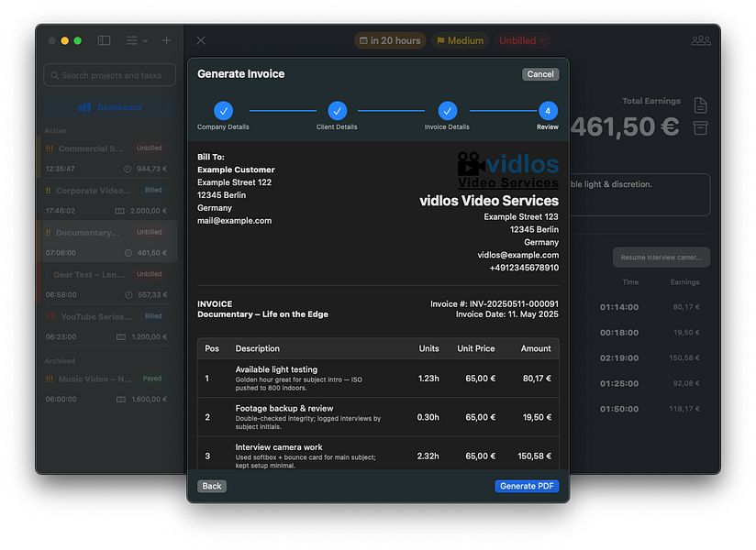
Task: Focus the Search projects and tasks field
Action: [110, 75]
